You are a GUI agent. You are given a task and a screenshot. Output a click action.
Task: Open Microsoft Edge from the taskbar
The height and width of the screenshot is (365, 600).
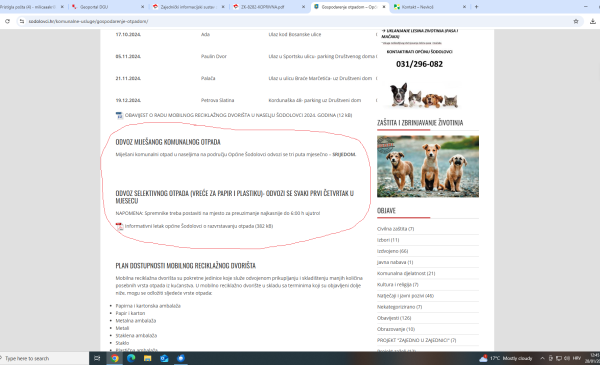pyautogui.click(x=131, y=358)
